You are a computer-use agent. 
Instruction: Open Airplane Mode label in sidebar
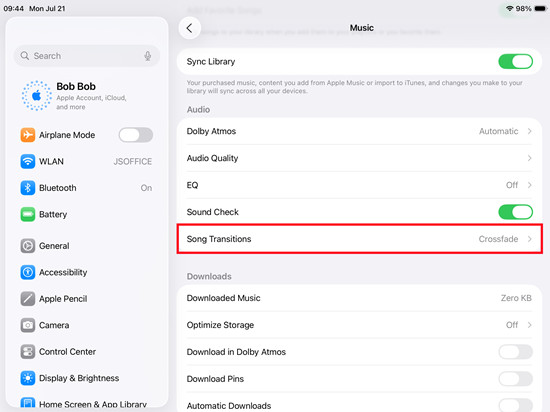[67, 135]
